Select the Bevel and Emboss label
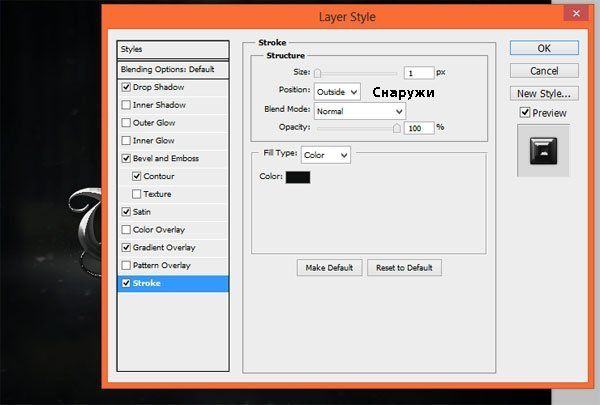This screenshot has height=405, width=600. coord(166,158)
